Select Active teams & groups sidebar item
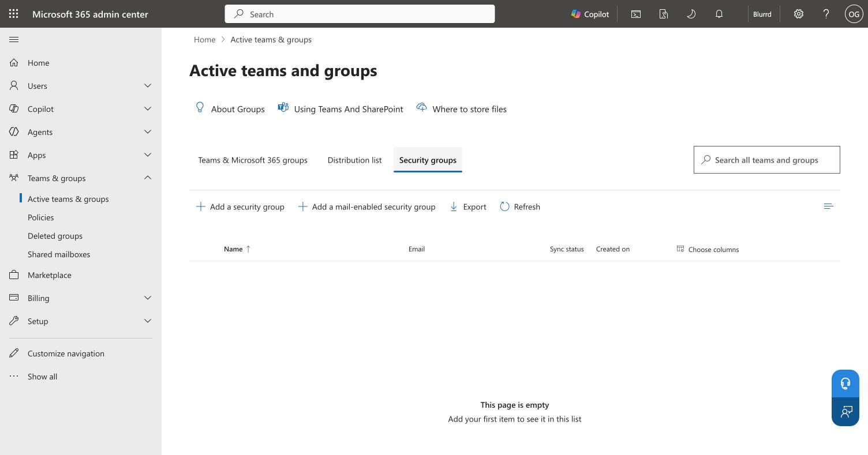 (68, 199)
